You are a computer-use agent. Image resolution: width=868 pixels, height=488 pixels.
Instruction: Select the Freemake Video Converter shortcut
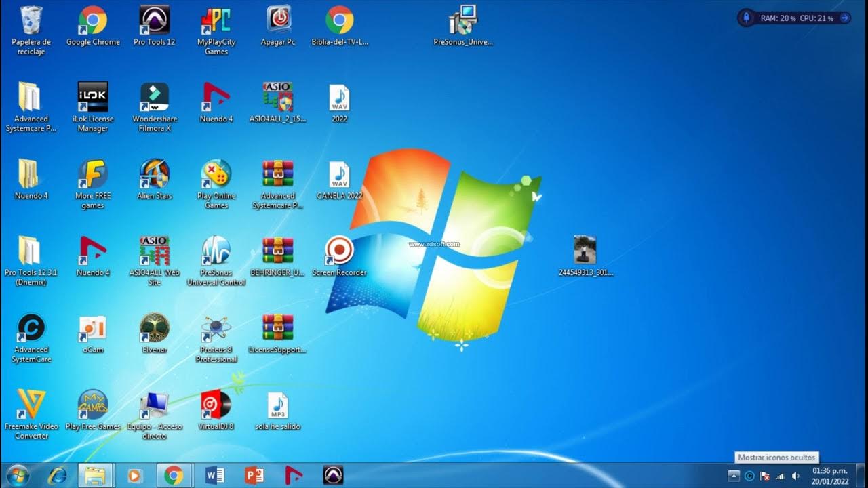pos(31,415)
